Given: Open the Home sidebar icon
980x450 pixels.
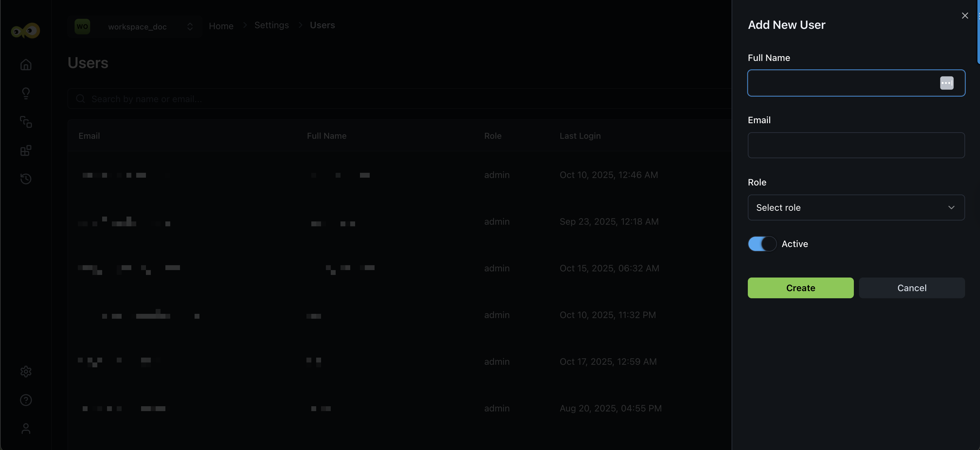Looking at the screenshot, I should [x=26, y=65].
